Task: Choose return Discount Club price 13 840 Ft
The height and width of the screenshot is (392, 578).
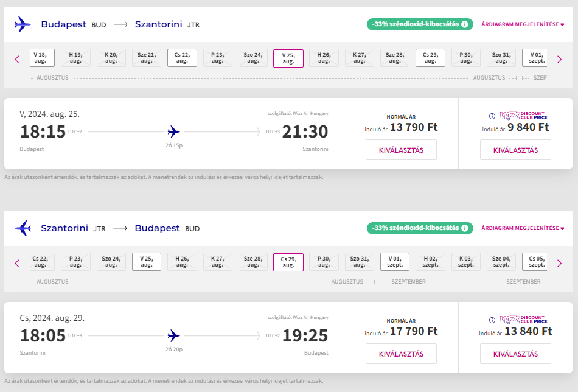Action: [515, 354]
